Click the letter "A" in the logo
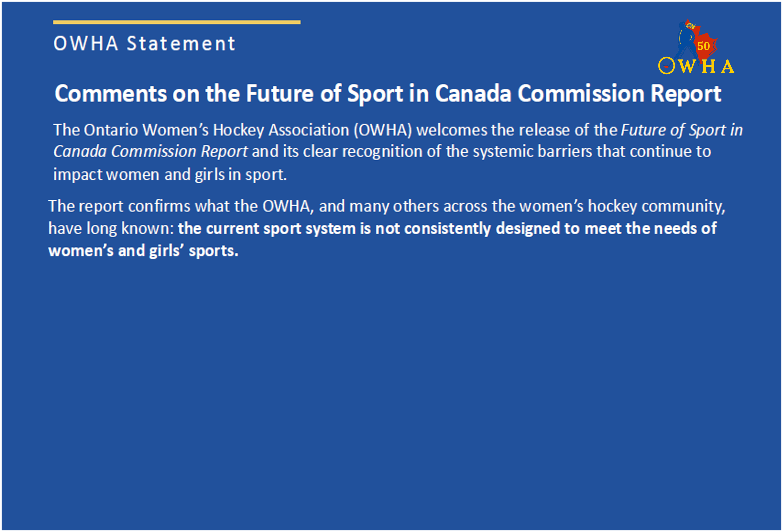This screenshot has height=532, width=783. click(728, 66)
